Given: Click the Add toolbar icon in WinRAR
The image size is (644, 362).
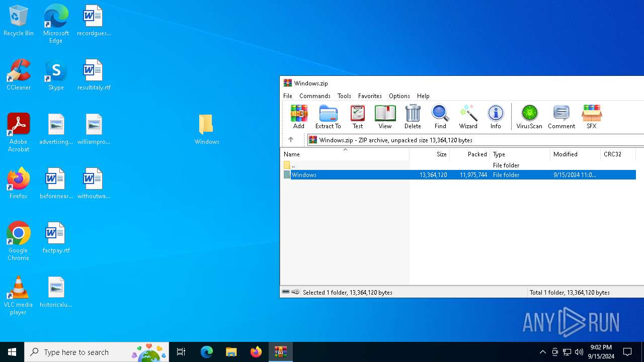Looking at the screenshot, I should 299,117.
